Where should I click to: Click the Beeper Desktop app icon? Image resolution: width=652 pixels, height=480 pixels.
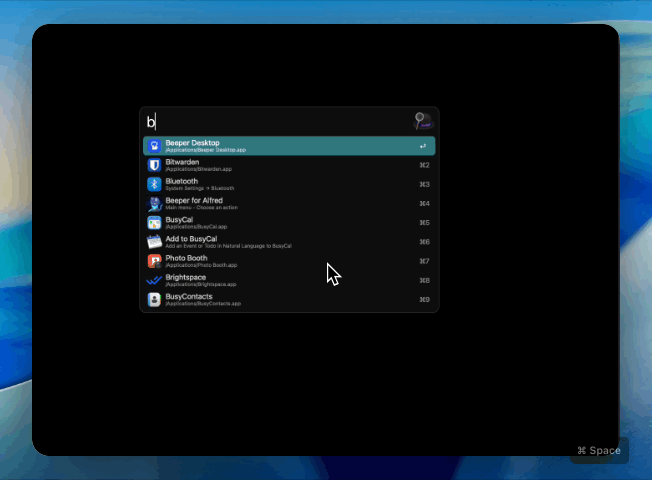154,146
